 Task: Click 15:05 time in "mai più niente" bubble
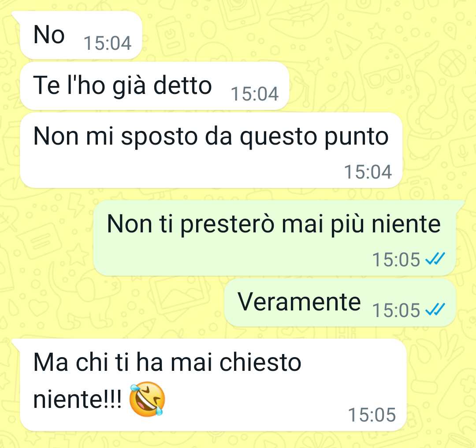[x=396, y=260]
